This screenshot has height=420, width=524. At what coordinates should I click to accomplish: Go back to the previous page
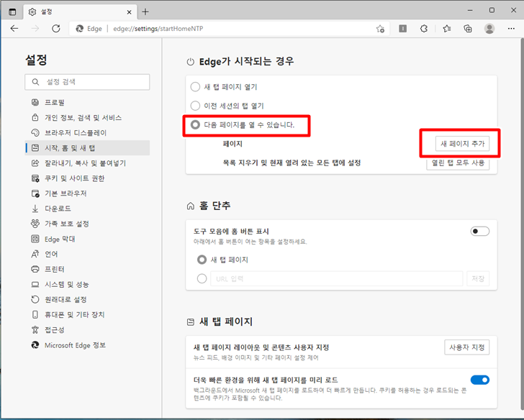(14, 29)
